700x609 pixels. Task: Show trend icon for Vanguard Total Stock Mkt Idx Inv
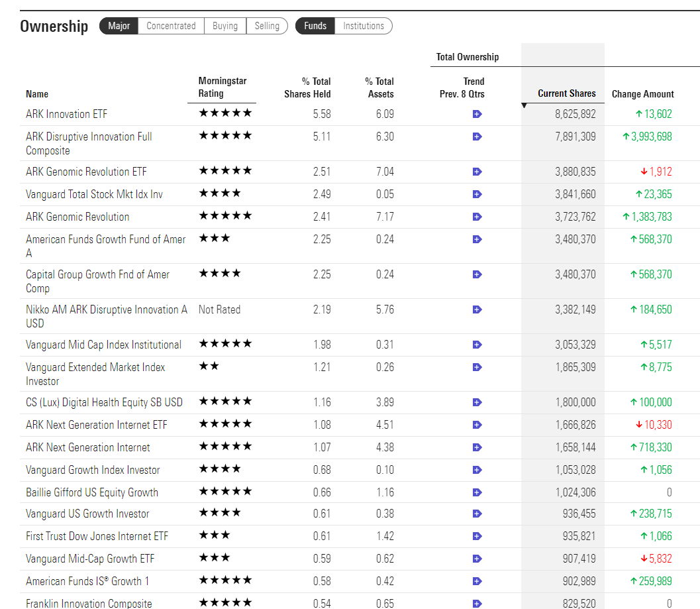477,194
